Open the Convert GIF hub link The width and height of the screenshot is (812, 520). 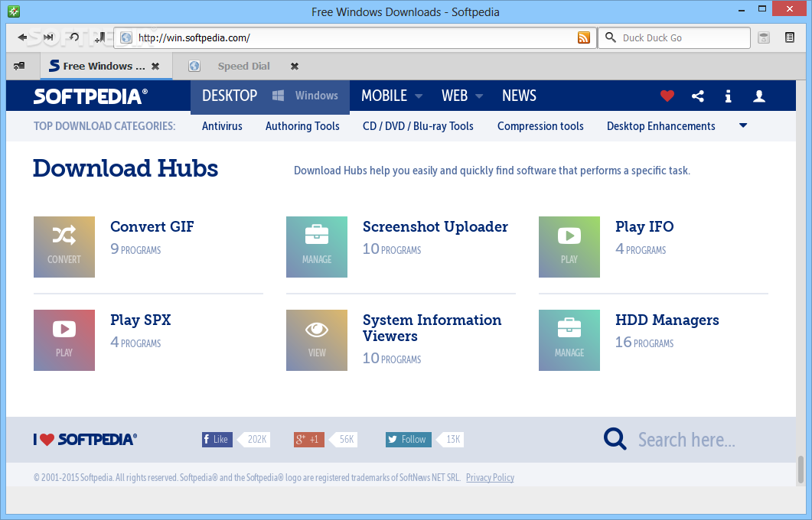(x=152, y=226)
